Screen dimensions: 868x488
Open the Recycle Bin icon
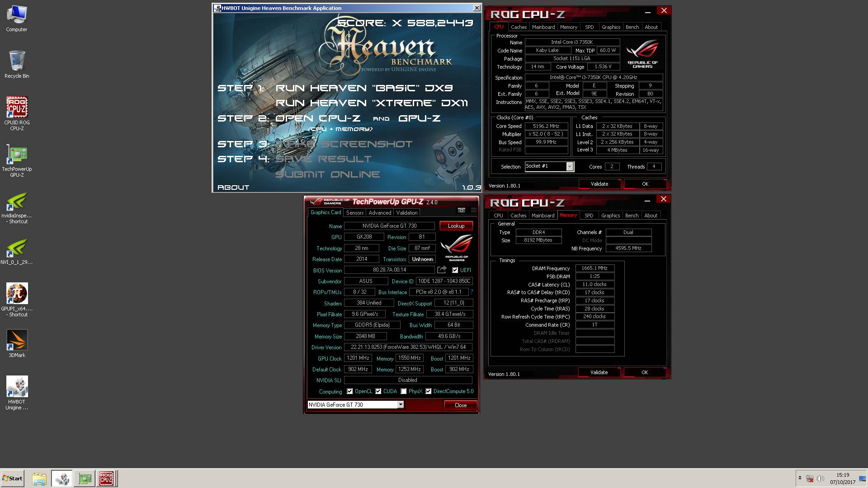[x=17, y=64]
